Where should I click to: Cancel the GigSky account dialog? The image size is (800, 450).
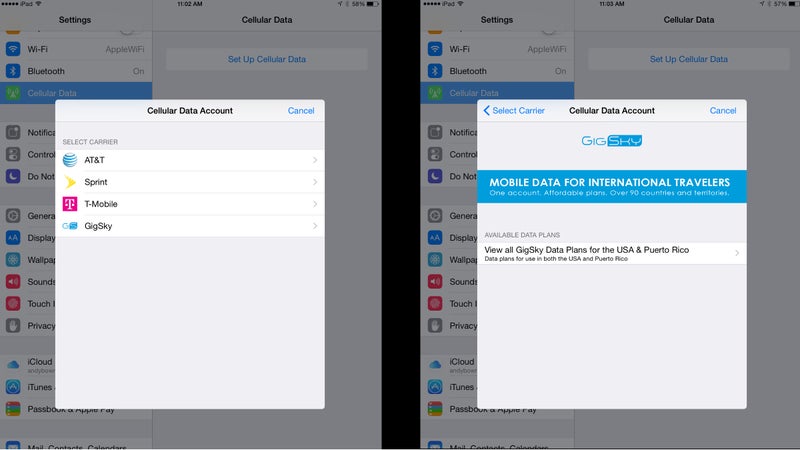[x=723, y=111]
